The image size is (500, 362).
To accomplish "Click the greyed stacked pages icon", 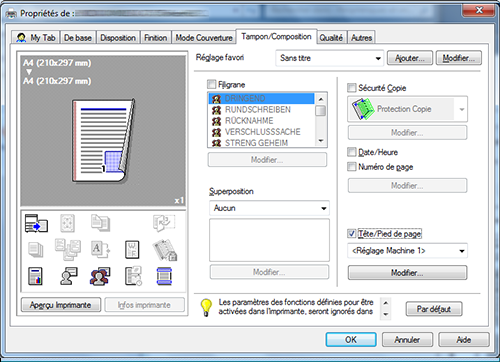I will coord(36,250).
